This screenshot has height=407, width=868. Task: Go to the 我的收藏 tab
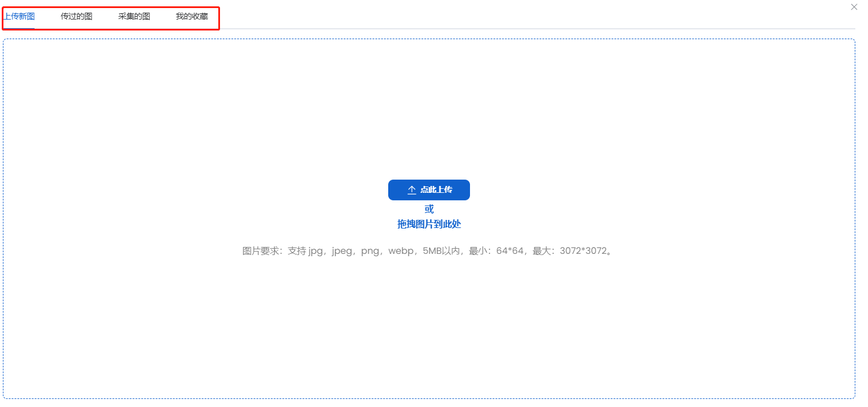tap(192, 16)
